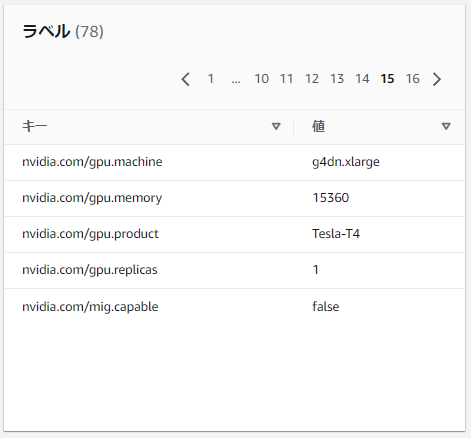Select the nvidia.com/gpu.memory key
The height and width of the screenshot is (438, 471).
pyautogui.click(x=92, y=198)
